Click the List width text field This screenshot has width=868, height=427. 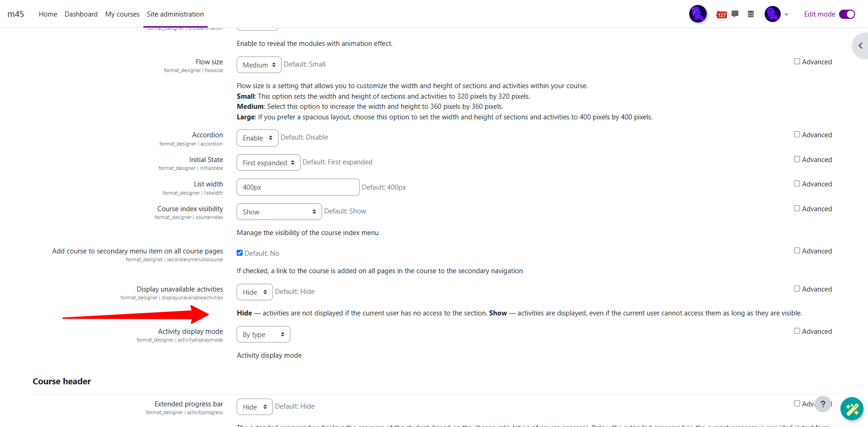[x=298, y=187]
